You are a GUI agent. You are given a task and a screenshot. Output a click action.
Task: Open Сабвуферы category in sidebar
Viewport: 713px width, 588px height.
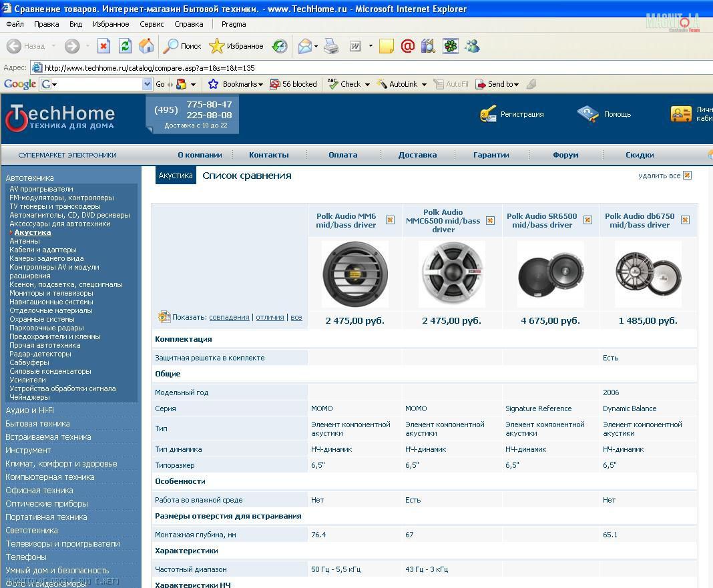[x=29, y=362]
